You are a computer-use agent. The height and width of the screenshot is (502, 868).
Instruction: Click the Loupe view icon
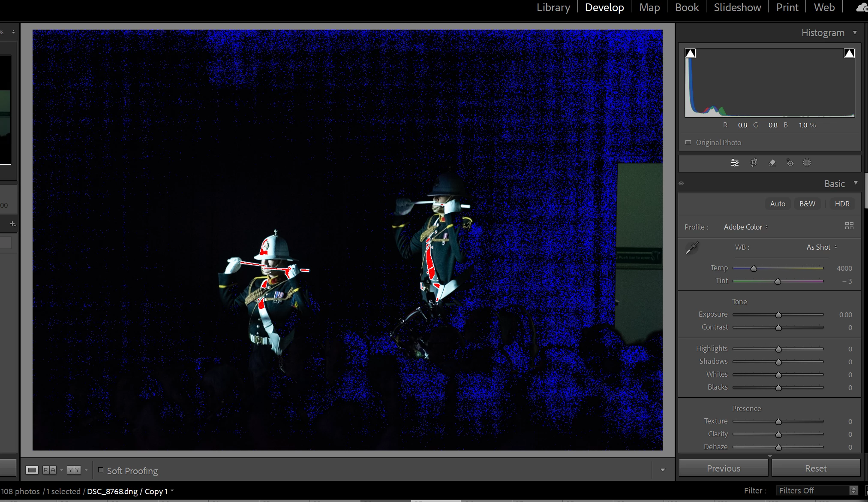(32, 470)
